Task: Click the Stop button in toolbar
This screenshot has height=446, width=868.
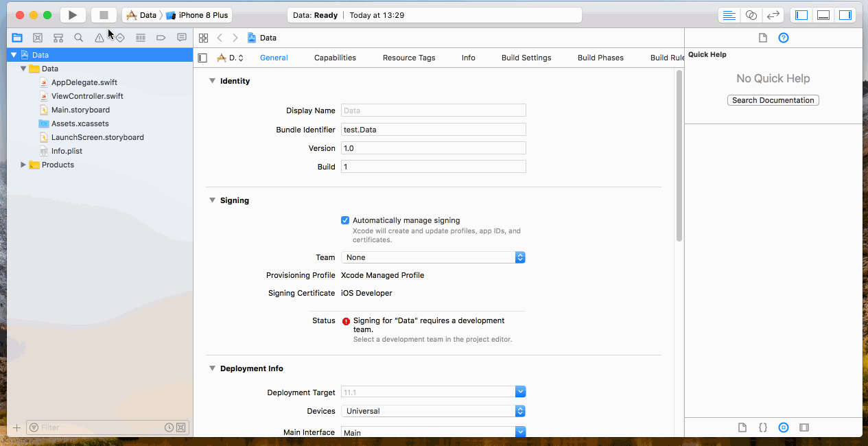Action: 104,15
